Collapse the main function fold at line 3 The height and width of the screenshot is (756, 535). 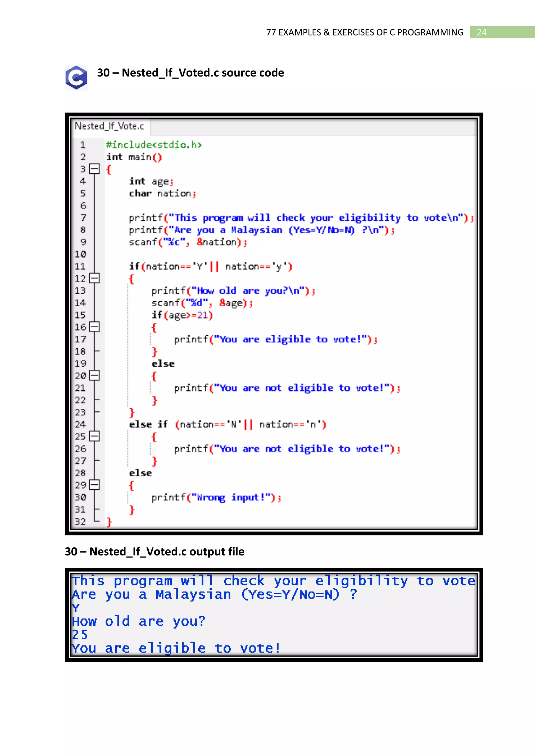tap(95, 169)
